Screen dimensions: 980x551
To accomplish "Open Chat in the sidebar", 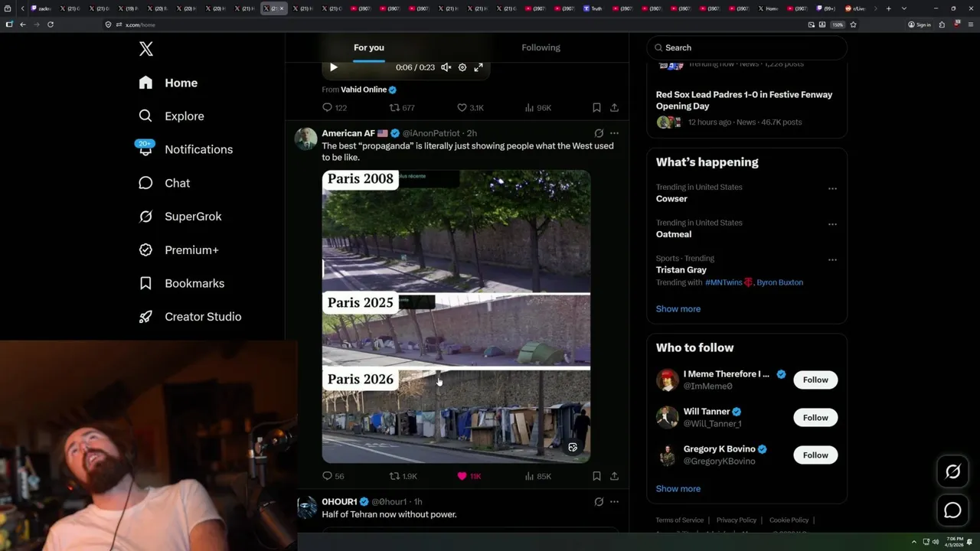I will (x=164, y=183).
